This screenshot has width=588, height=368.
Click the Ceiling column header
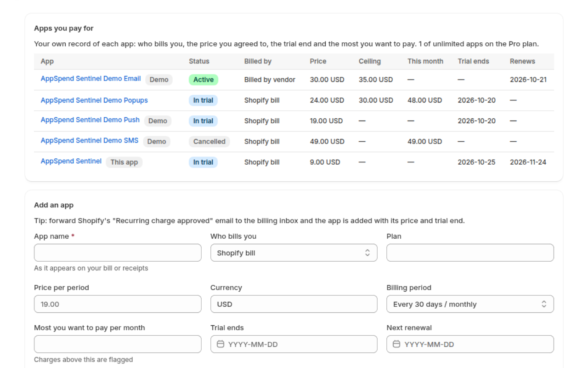(370, 61)
